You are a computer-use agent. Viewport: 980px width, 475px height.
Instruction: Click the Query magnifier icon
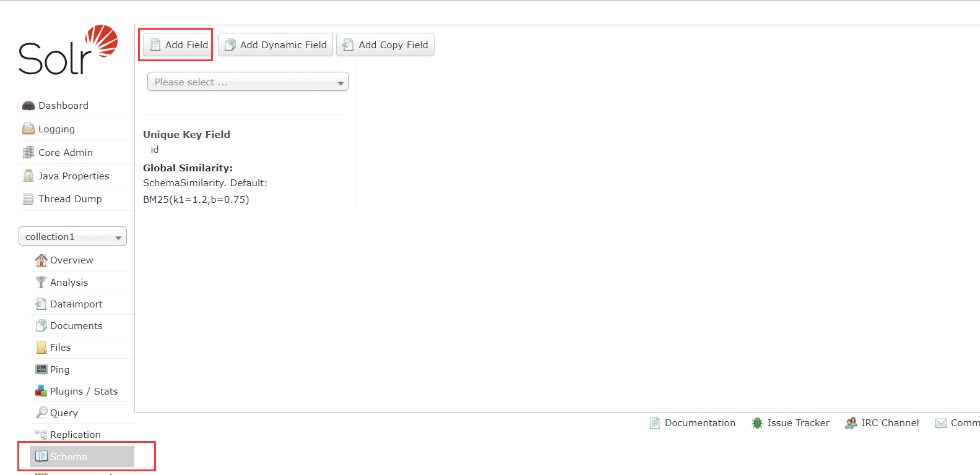click(x=41, y=413)
